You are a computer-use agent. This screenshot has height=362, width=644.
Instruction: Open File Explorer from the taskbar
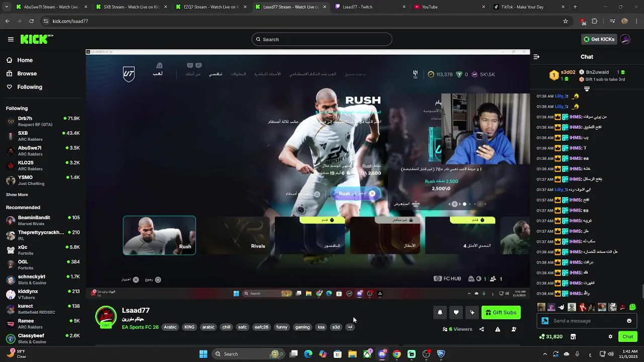coord(352,354)
